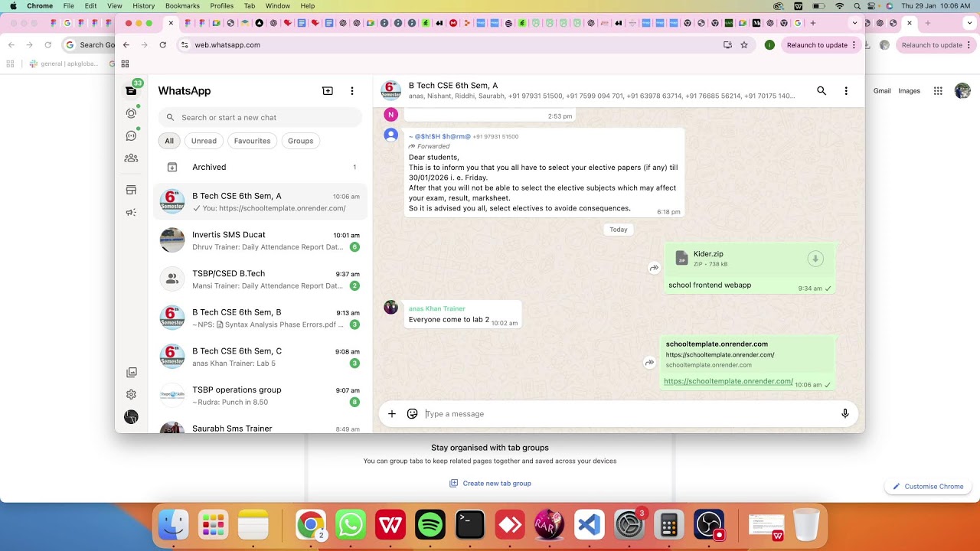Reload the WhatsApp web page
980x551 pixels.
pos(163,45)
